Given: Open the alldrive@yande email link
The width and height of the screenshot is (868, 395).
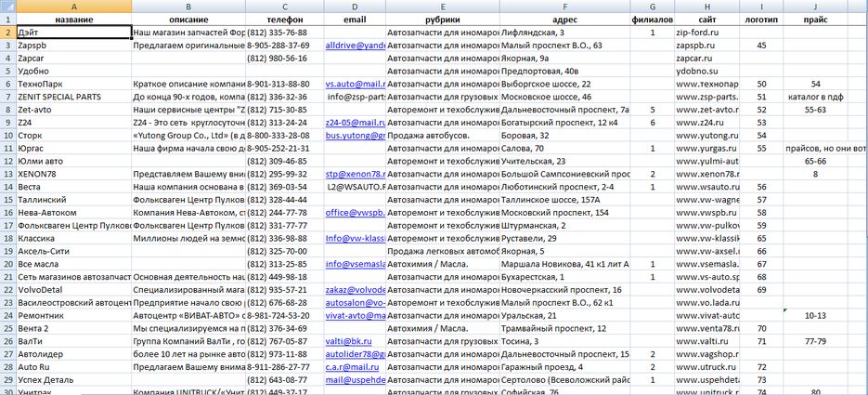Looking at the screenshot, I should click(x=355, y=46).
